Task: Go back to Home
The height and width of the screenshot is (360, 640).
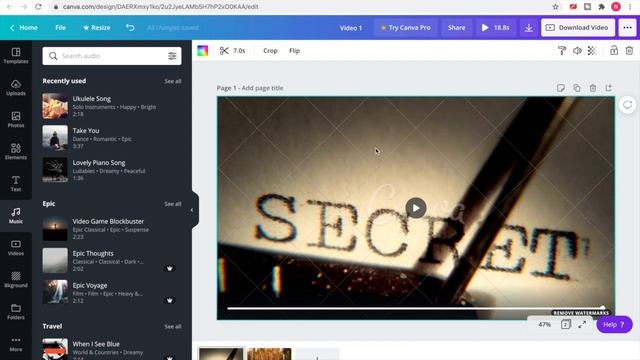Action: [x=24, y=28]
